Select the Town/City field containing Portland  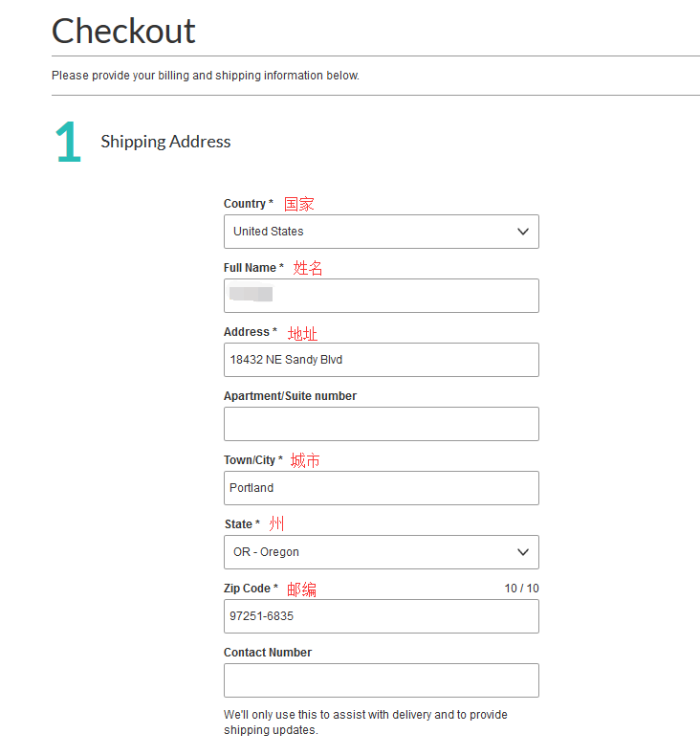pos(381,488)
